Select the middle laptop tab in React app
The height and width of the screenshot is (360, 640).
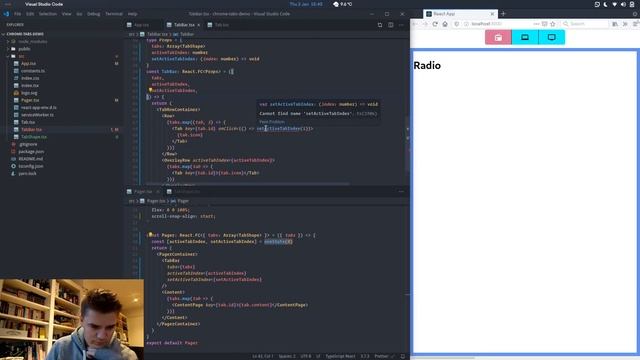click(x=525, y=37)
